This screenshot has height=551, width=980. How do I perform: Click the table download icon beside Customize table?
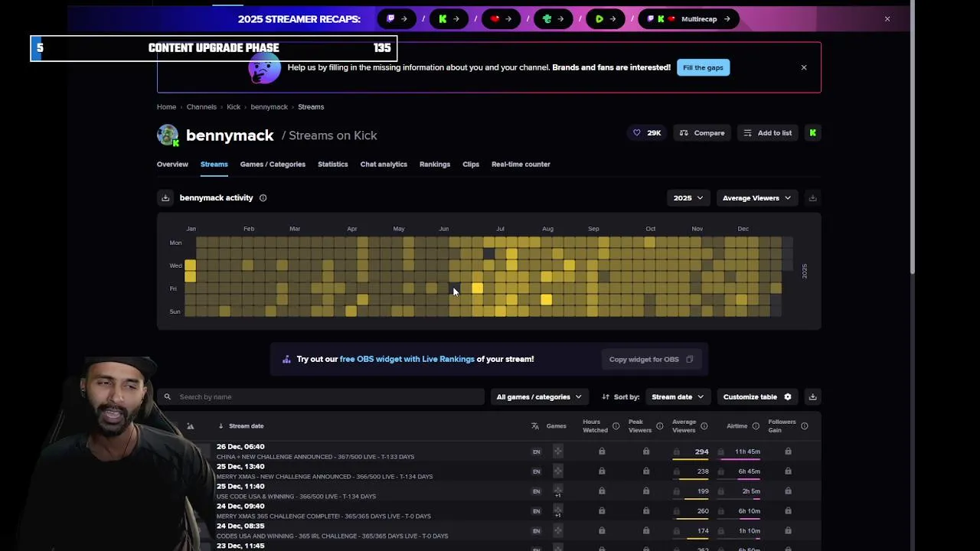pyautogui.click(x=813, y=396)
